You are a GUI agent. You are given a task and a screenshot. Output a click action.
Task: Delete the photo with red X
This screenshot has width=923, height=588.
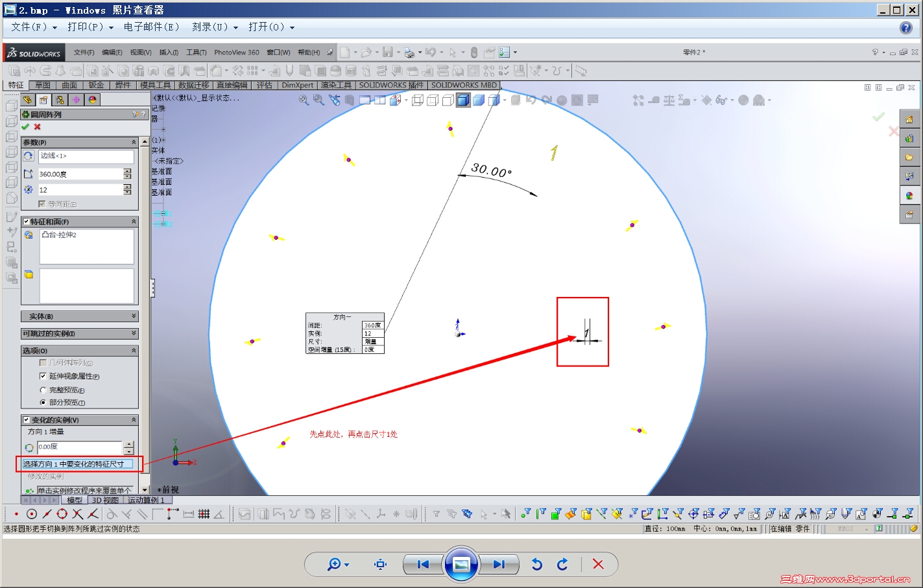598,565
